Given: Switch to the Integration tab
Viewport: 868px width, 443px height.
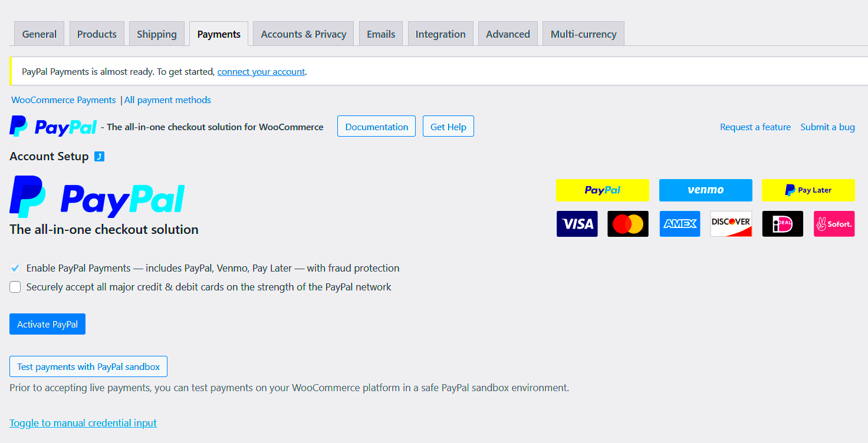Looking at the screenshot, I should tap(440, 34).
